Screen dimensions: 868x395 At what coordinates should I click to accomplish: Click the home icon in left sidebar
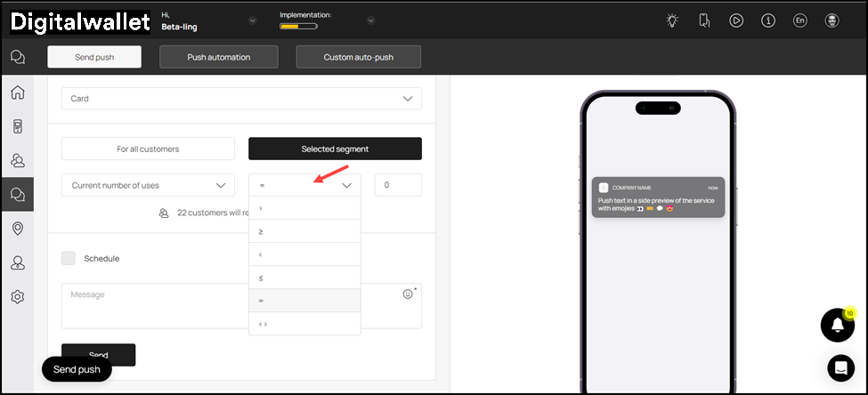click(17, 93)
